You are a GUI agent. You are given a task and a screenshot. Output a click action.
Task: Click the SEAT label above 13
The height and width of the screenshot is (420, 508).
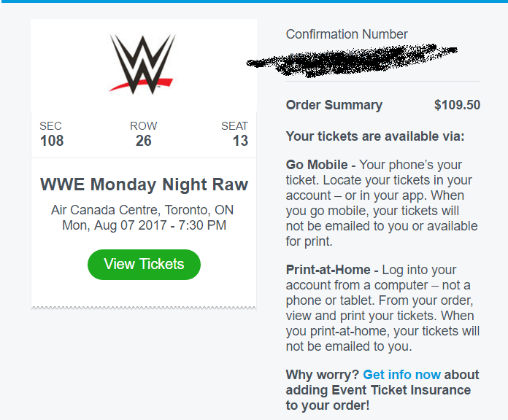(234, 126)
